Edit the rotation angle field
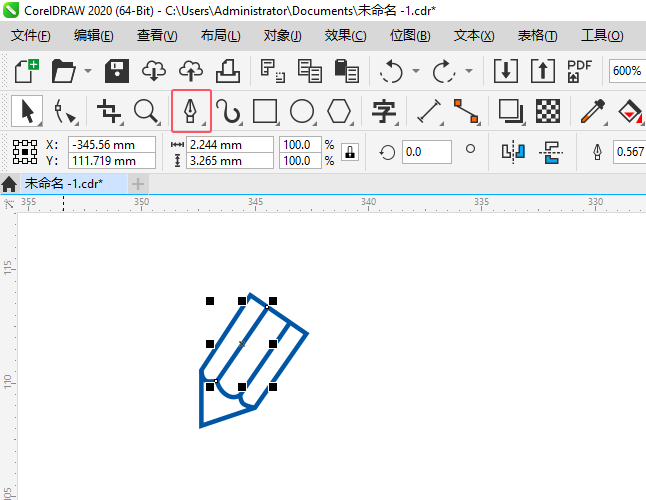This screenshot has width=646, height=500. point(427,152)
